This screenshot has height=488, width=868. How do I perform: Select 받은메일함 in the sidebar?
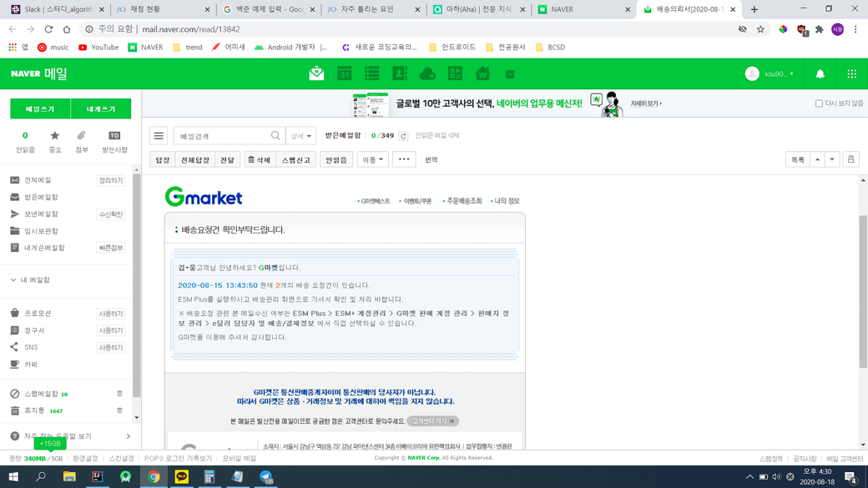[41, 197]
